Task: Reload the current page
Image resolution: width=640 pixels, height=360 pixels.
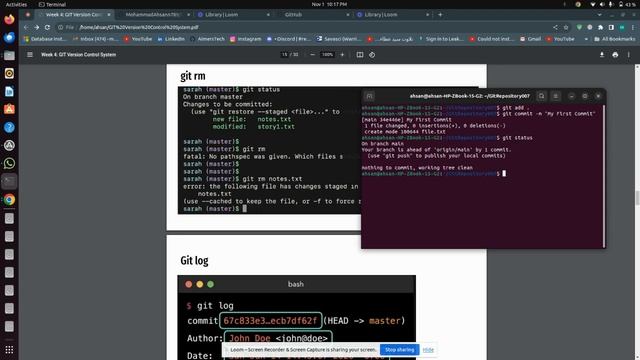Action: tap(47, 27)
